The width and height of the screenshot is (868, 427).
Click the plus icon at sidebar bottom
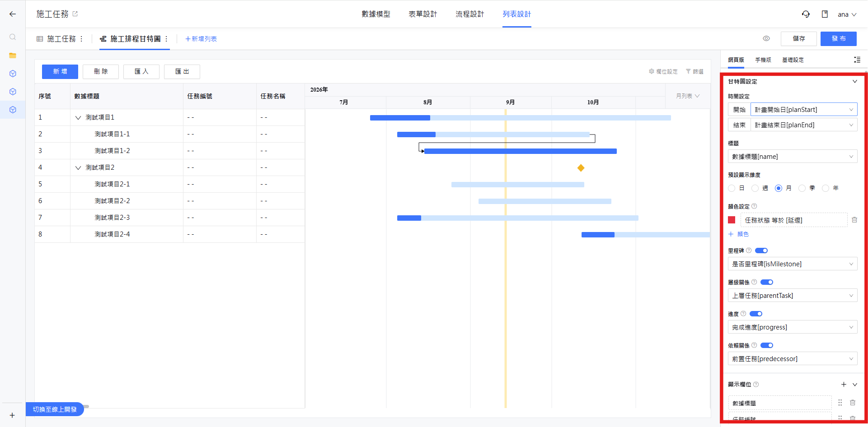point(12,415)
